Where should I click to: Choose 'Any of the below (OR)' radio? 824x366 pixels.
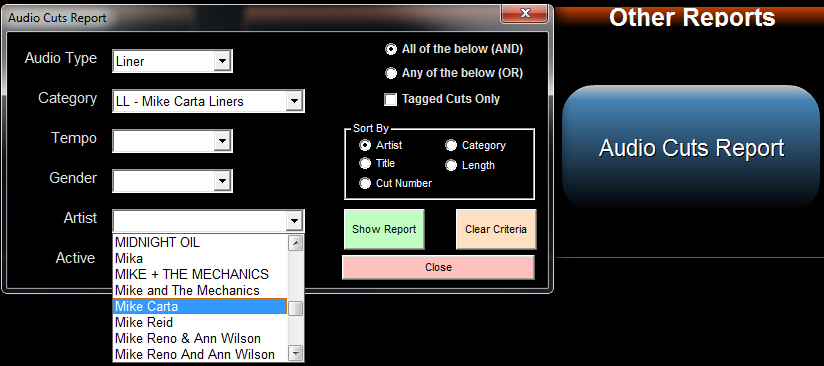pos(390,73)
